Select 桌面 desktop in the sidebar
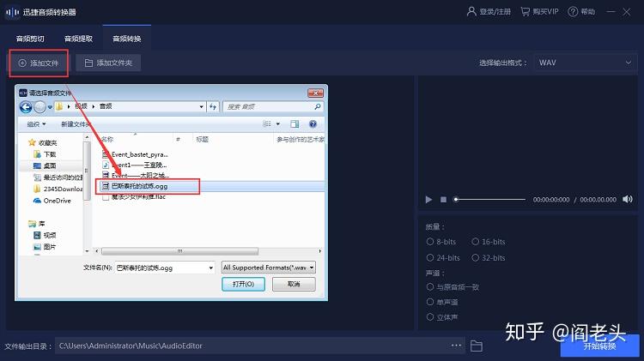The image size is (644, 361). pyautogui.click(x=45, y=165)
